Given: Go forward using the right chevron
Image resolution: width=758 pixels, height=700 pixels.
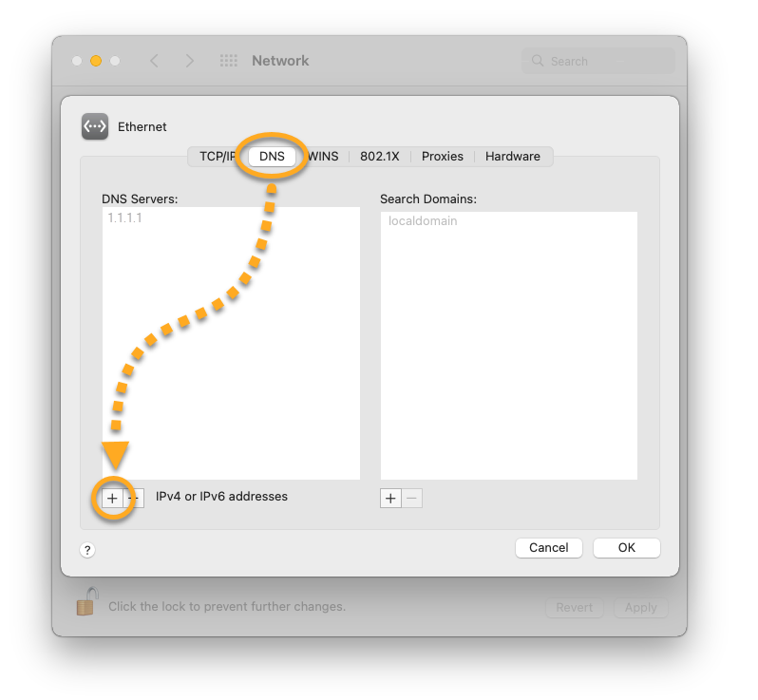Looking at the screenshot, I should (x=190, y=61).
